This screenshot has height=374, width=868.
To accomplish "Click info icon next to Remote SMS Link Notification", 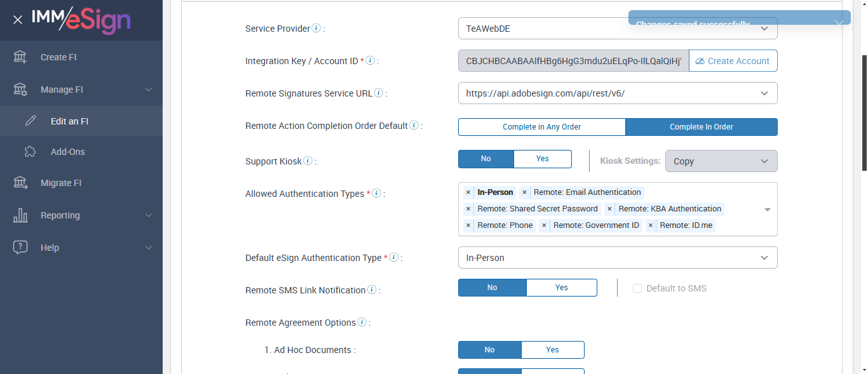I will pos(372,290).
